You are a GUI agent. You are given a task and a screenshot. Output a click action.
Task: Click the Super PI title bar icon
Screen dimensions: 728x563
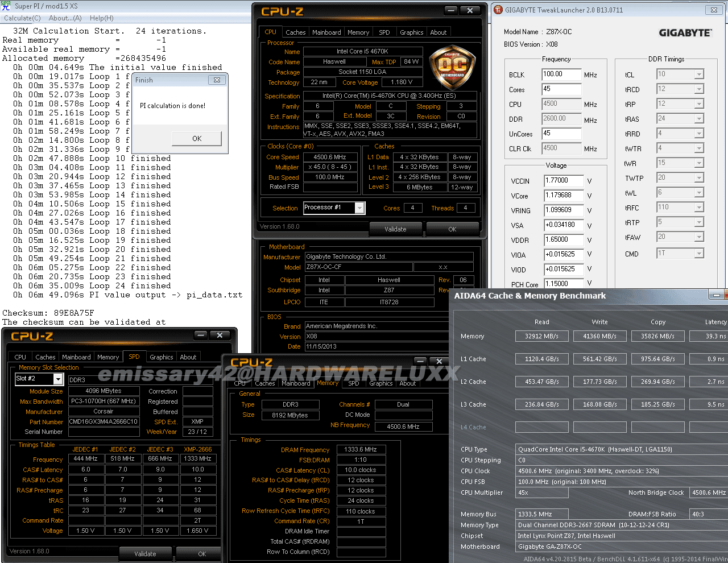pos(6,6)
